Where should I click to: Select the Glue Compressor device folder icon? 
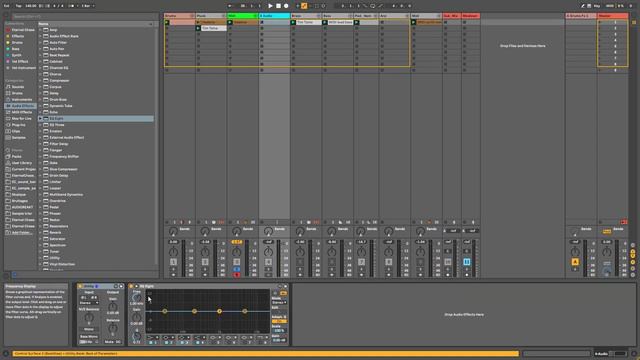point(46,169)
